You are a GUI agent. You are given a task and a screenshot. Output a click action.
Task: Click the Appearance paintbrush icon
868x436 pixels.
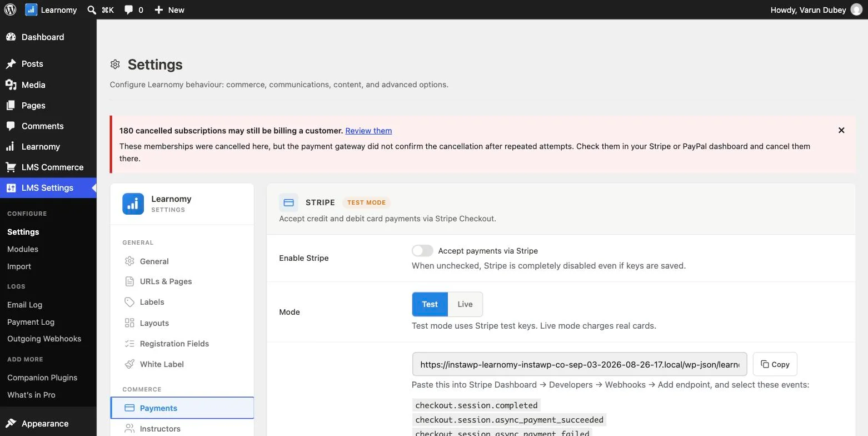11,423
